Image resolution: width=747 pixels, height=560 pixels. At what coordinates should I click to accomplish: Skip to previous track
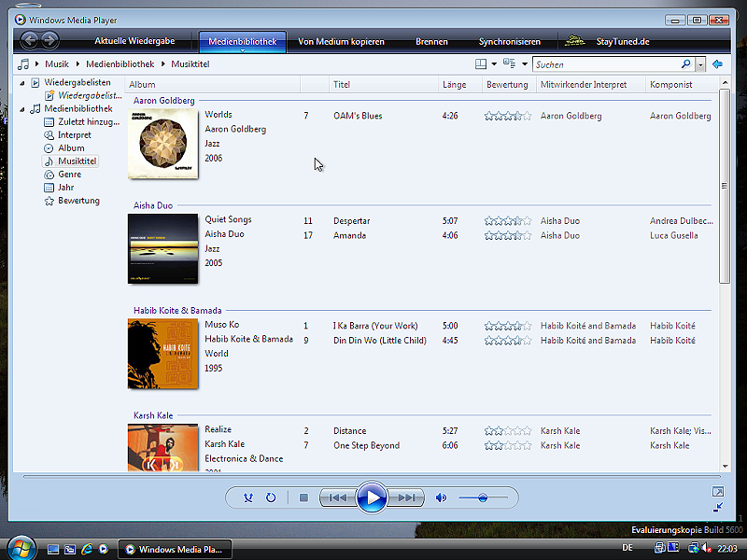click(x=337, y=497)
